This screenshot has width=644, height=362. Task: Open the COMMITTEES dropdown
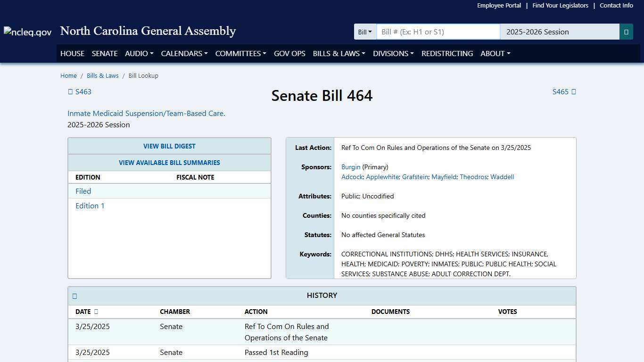tap(240, 53)
